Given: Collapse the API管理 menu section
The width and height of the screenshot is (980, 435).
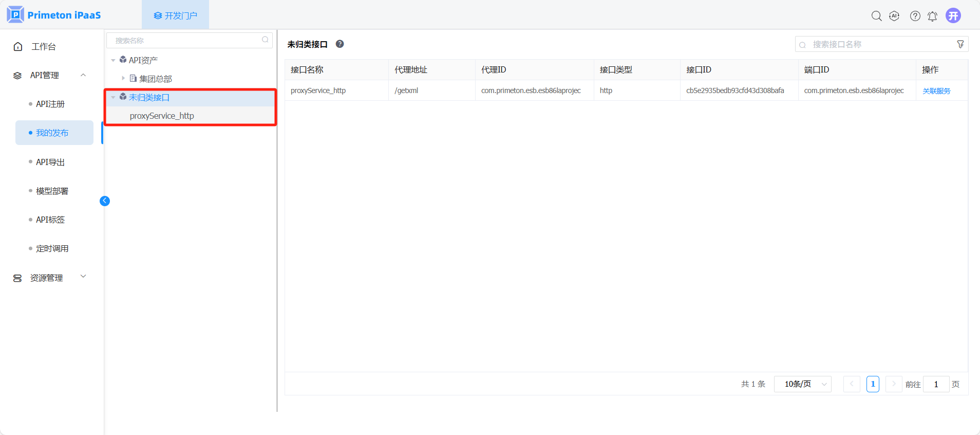Looking at the screenshot, I should tap(83, 75).
